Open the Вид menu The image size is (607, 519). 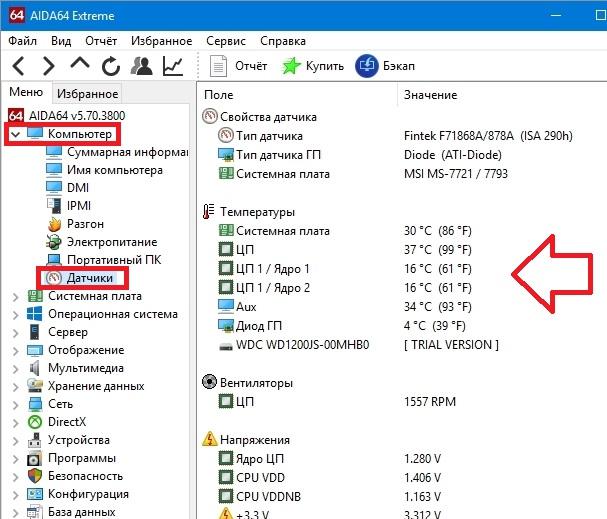tap(61, 41)
